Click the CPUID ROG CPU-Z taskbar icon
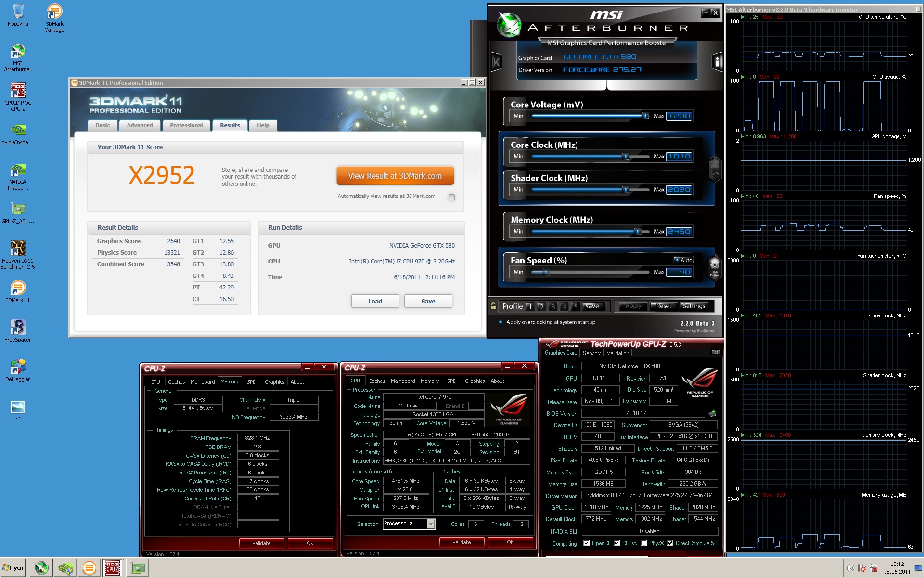The width and height of the screenshot is (924, 578). [x=113, y=568]
